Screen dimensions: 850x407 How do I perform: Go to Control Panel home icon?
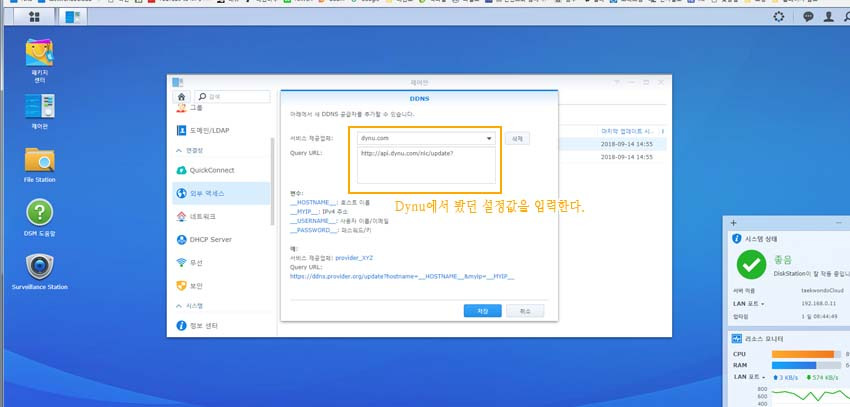point(181,96)
